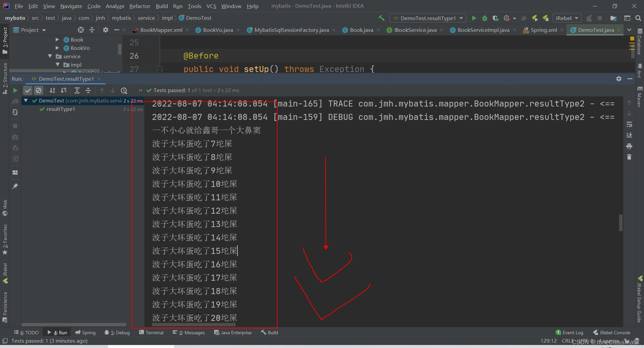The width and height of the screenshot is (644, 348).
Task: Open Search Everywhere magnifier icon
Action: 638,18
